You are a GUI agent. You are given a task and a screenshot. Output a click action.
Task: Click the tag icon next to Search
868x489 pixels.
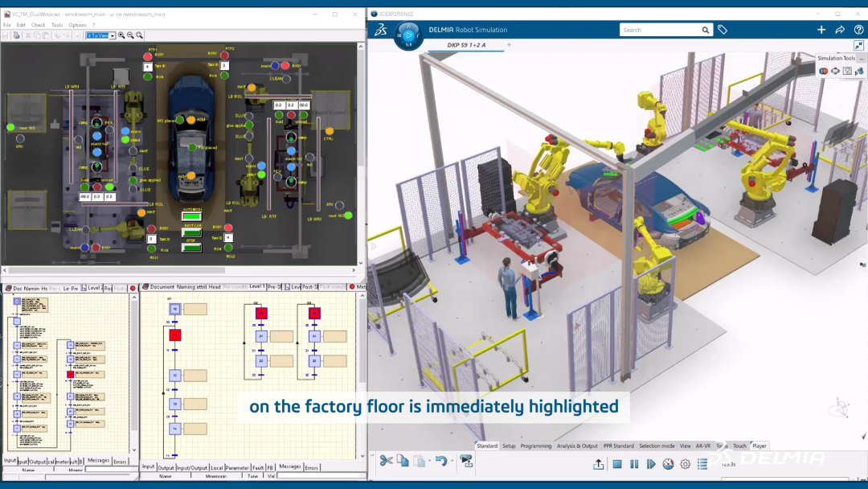pos(723,30)
